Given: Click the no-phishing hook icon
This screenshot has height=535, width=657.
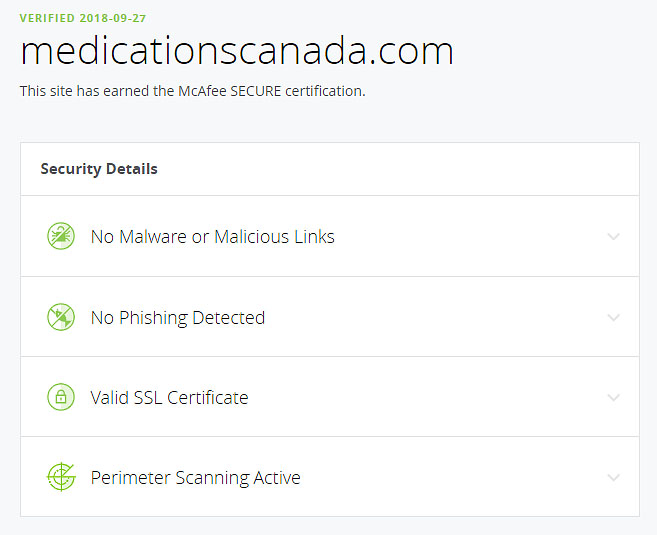Looking at the screenshot, I should 61,317.
